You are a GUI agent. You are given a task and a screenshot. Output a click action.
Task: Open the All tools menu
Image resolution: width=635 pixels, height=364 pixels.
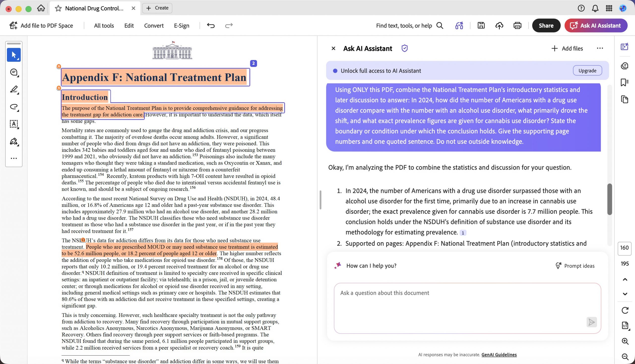104,26
